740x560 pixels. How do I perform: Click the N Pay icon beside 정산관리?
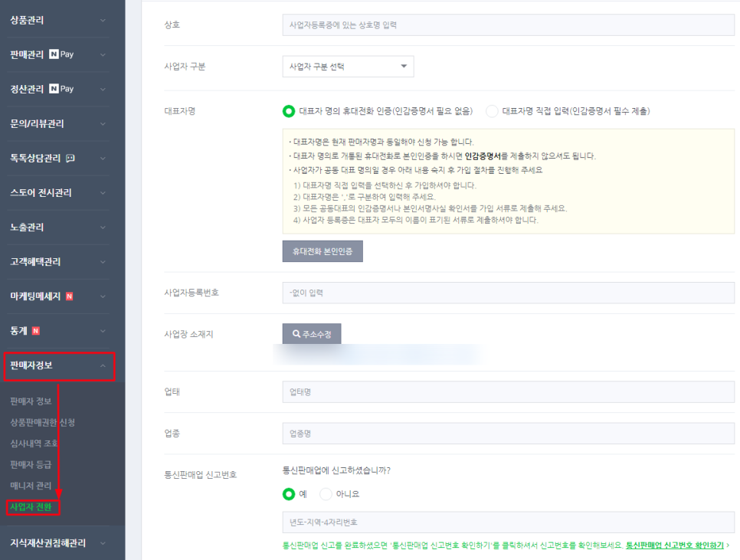61,89
